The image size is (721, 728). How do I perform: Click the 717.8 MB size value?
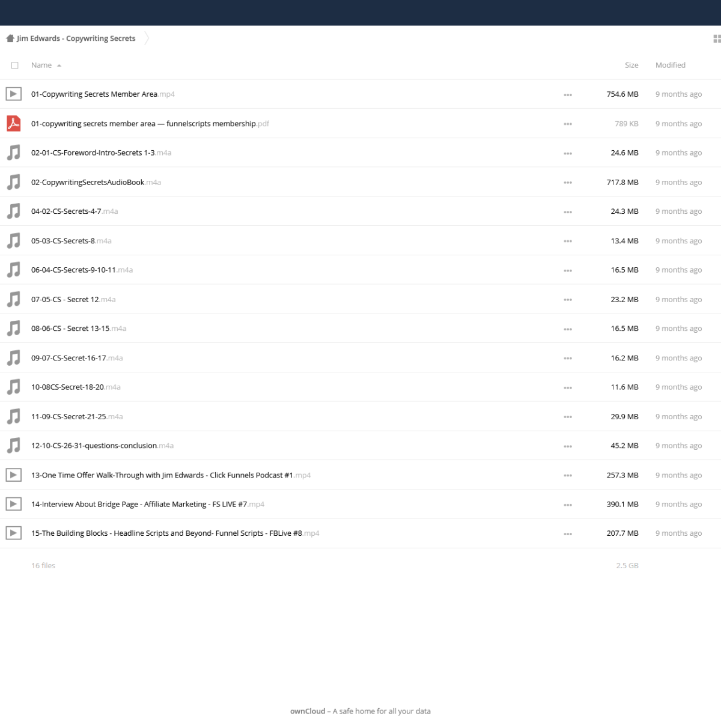pos(622,182)
